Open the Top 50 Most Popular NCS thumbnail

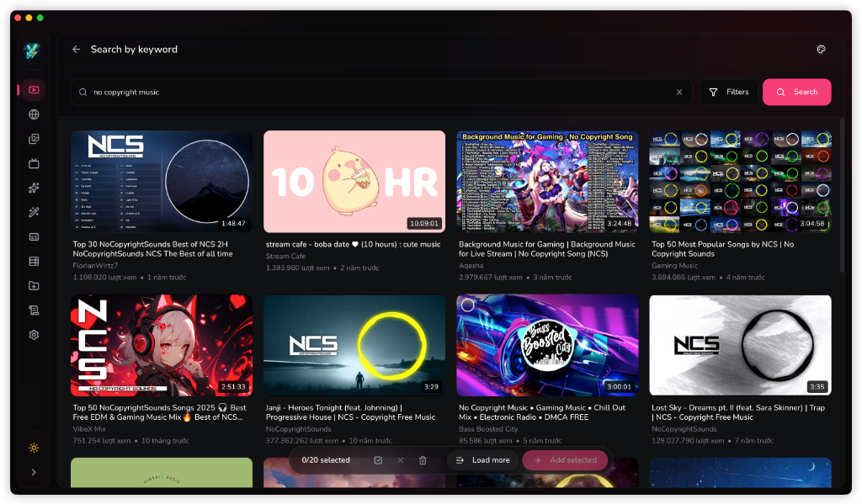[741, 182]
